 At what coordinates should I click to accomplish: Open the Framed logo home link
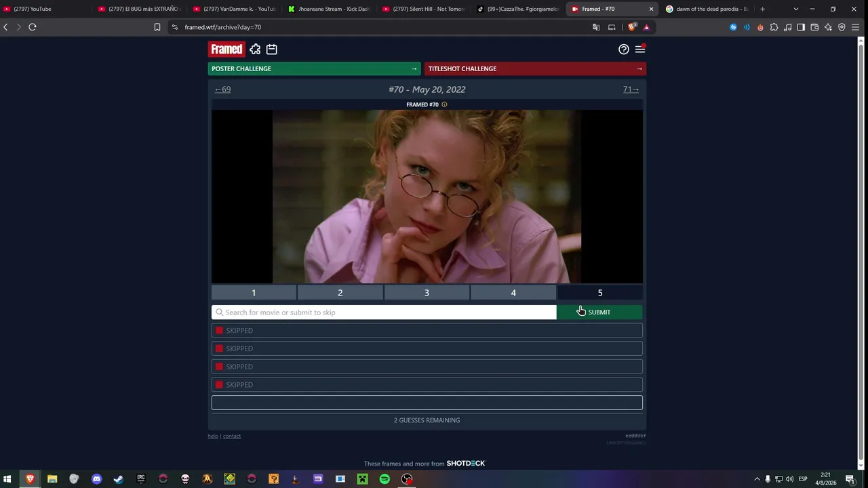tap(226, 49)
